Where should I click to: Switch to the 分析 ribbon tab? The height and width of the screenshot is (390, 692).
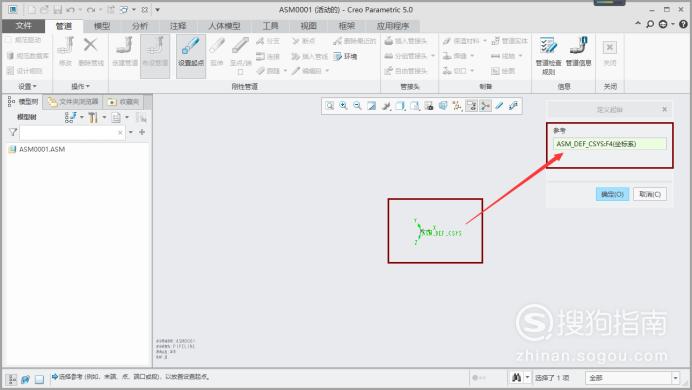(140, 26)
